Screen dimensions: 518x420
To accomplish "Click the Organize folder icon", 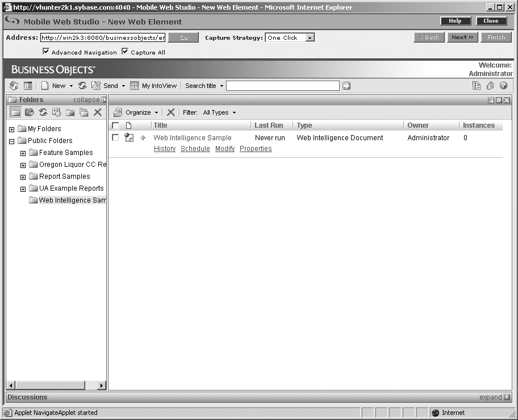I will (118, 112).
